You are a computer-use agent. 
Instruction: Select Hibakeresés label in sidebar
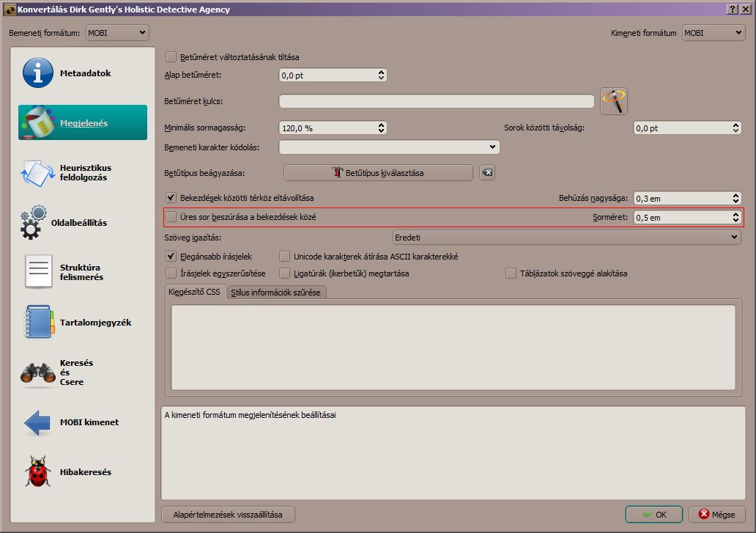pos(85,472)
